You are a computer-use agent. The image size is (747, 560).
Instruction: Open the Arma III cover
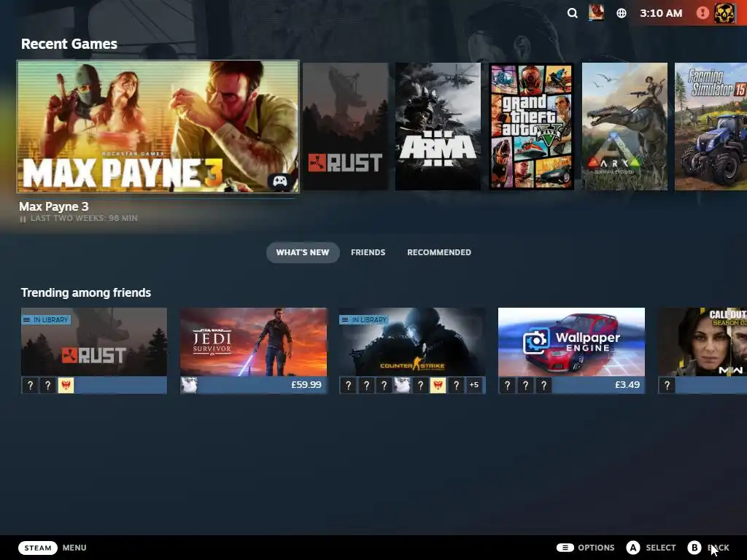pos(438,127)
